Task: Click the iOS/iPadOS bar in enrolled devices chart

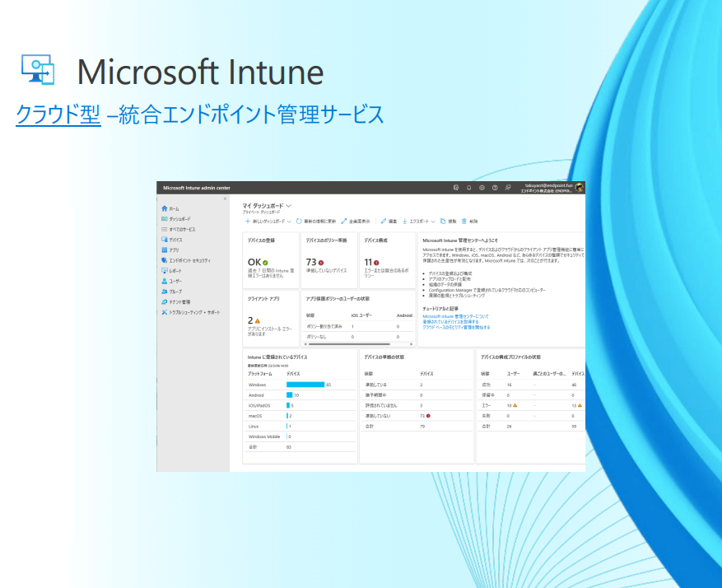Action: [288, 406]
